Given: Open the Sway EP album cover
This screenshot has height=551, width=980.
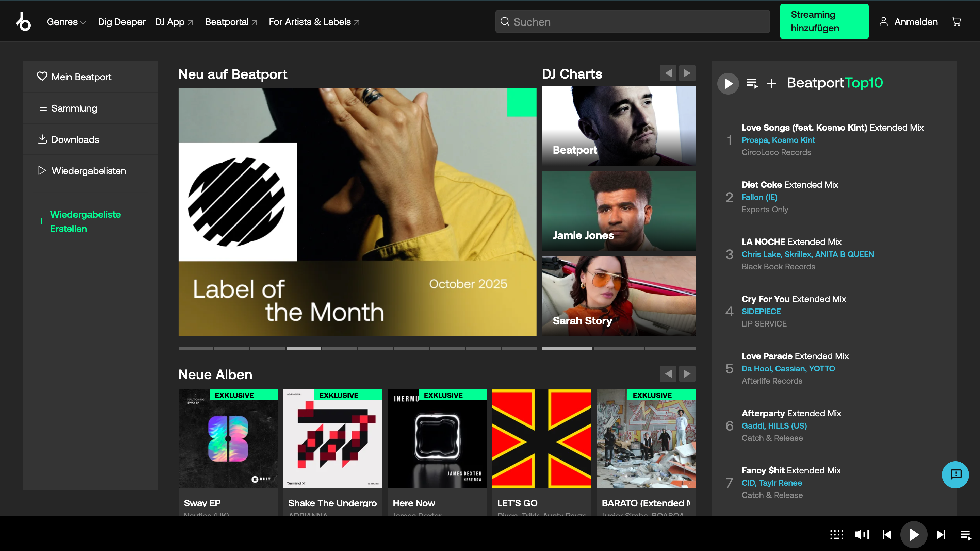Looking at the screenshot, I should pos(228,439).
